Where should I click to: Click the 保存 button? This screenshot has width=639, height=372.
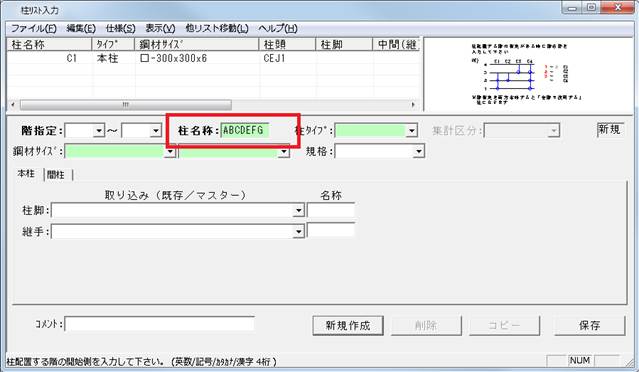[x=589, y=325]
